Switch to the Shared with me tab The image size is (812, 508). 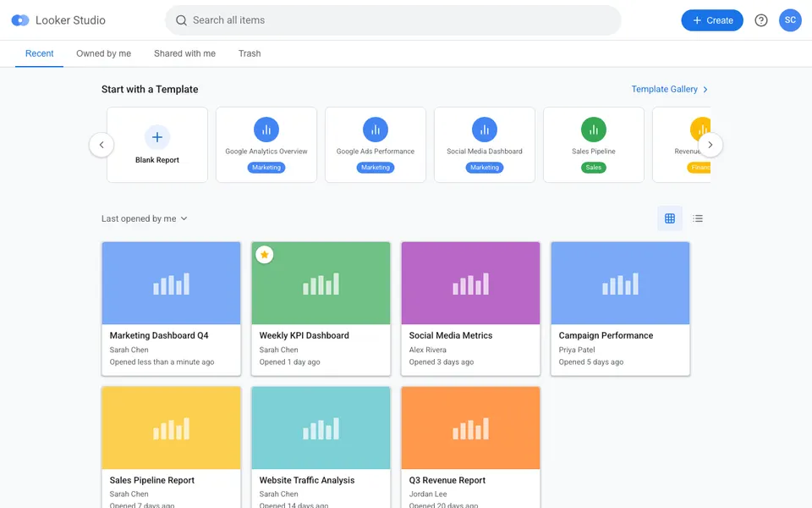click(184, 53)
